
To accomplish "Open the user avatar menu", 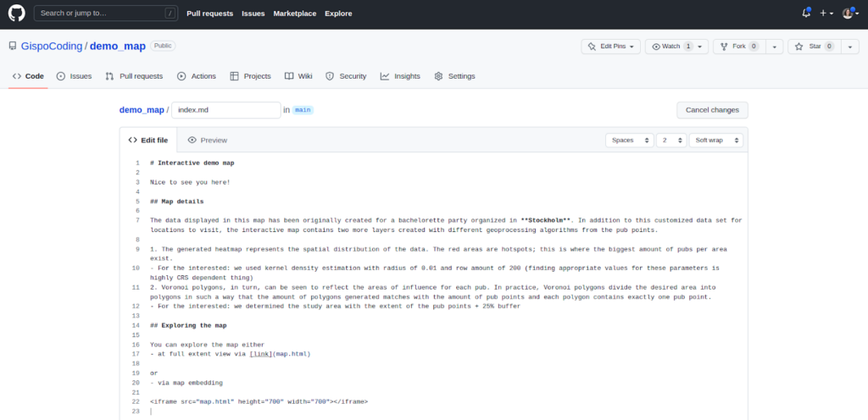I will point(849,13).
